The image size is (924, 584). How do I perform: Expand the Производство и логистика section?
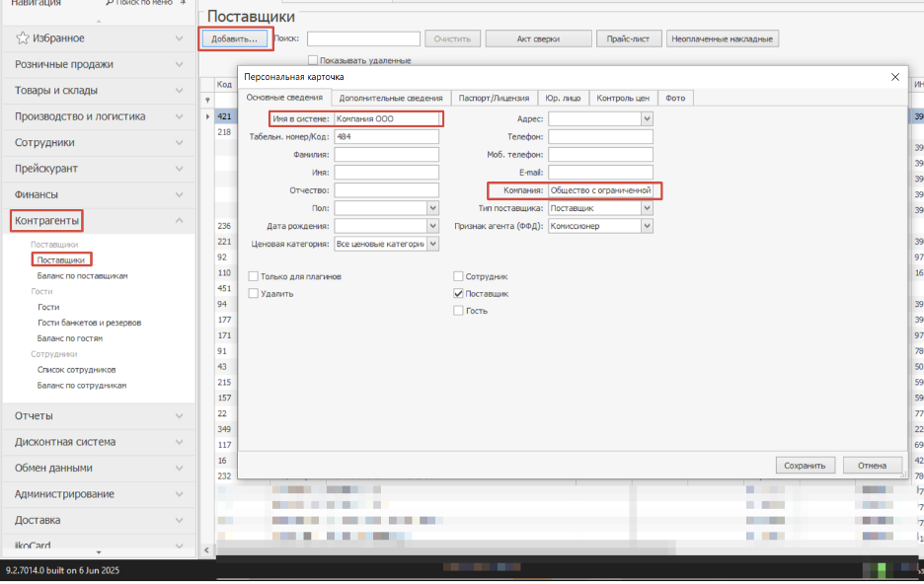pyautogui.click(x=99, y=116)
